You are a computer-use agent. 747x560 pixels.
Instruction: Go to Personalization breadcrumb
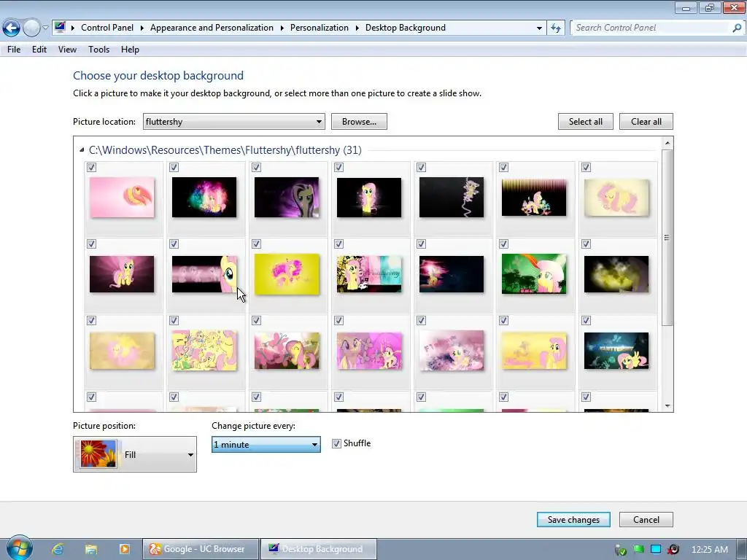tap(320, 28)
